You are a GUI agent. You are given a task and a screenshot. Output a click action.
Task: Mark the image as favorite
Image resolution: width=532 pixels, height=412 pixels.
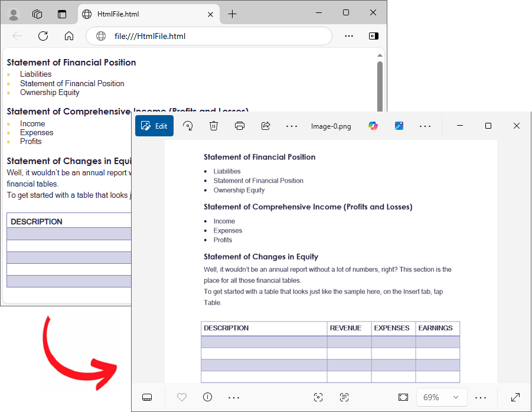click(181, 397)
